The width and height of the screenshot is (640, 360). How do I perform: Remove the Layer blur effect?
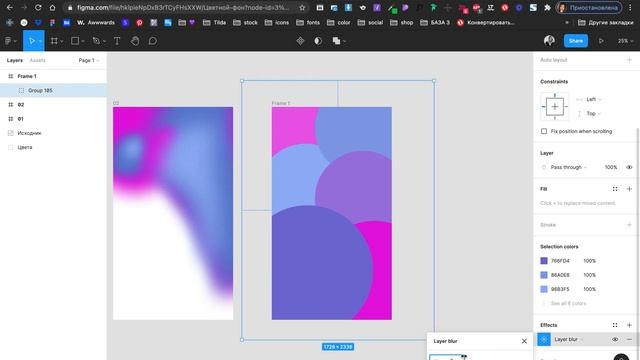(x=629, y=340)
